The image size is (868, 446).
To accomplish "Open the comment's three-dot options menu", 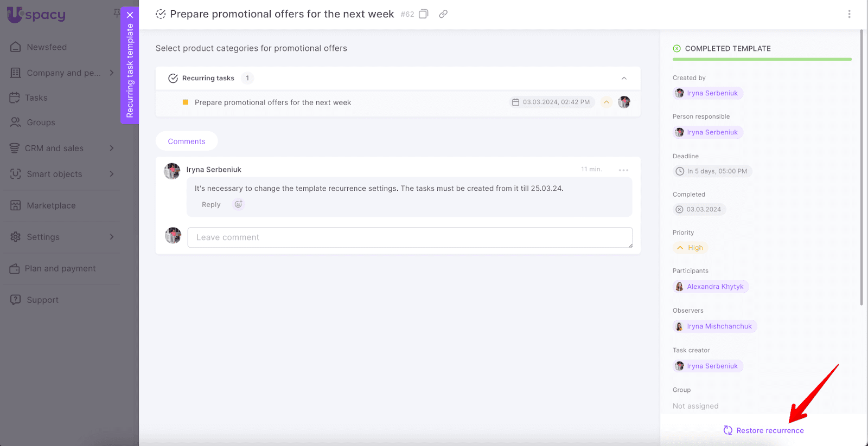I will (x=623, y=170).
